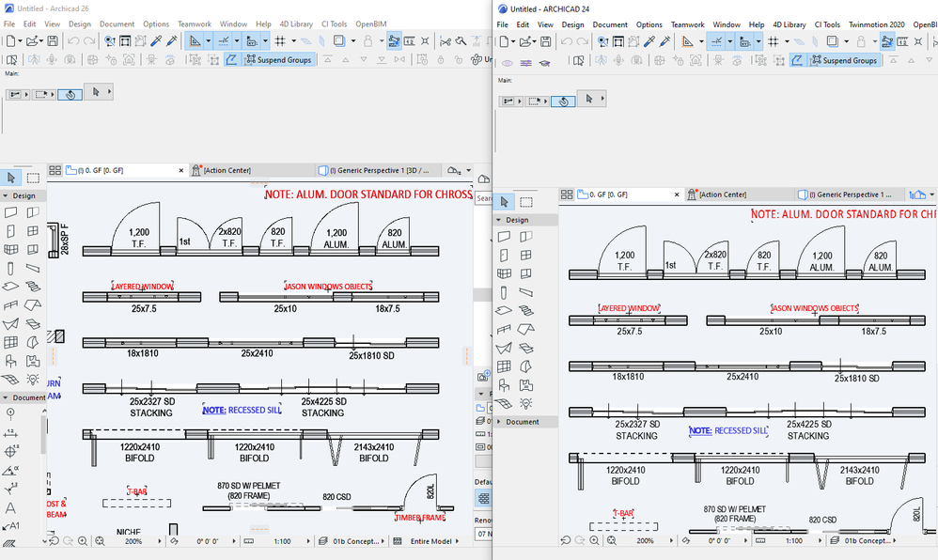
Task: Collapse the Design section in Archicad 26 toolbox
Action: click(6, 195)
